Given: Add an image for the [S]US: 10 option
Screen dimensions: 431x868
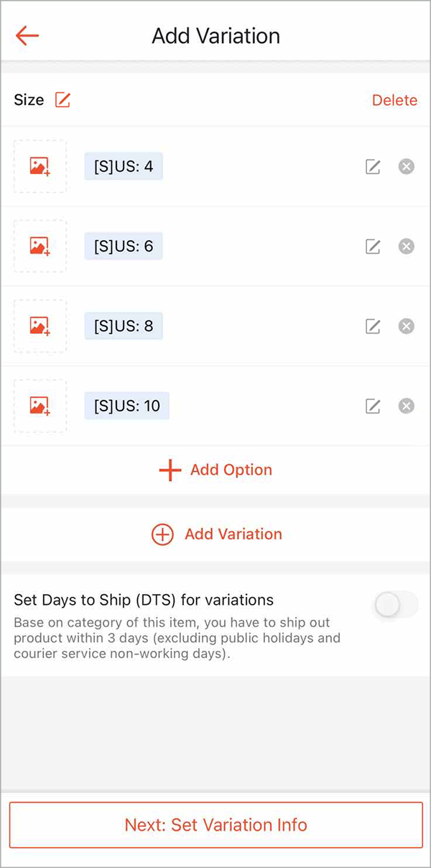Looking at the screenshot, I should click(40, 406).
